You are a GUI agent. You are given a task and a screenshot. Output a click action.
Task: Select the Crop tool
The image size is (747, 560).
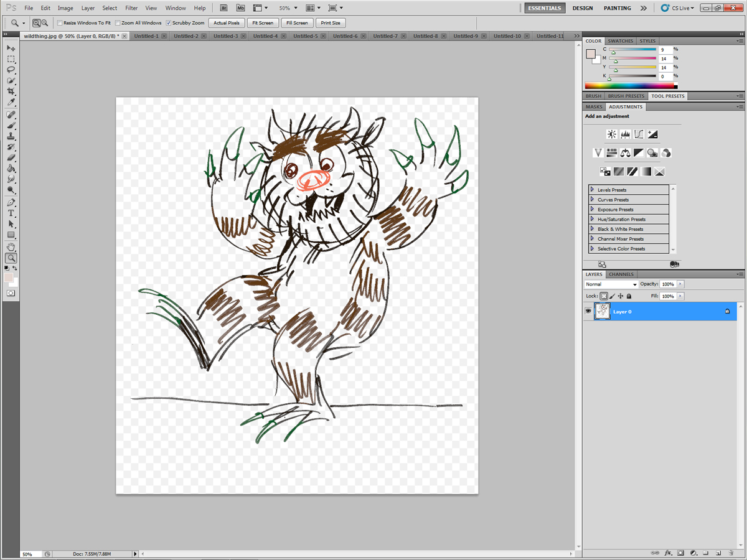point(11,91)
